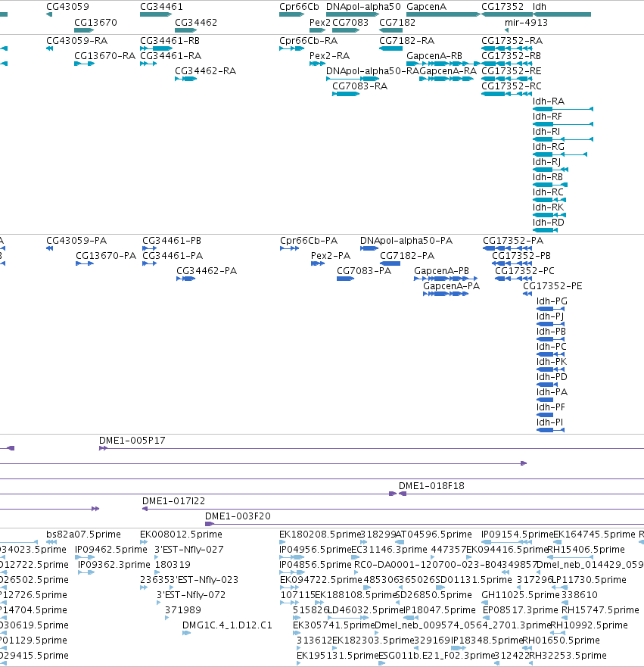Select transcript CG34461-RB
644x667 pixels.
pos(170,41)
